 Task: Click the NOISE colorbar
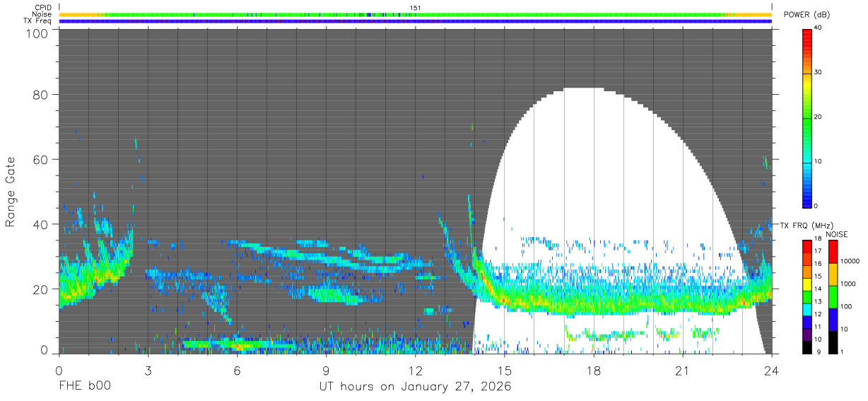click(834, 297)
